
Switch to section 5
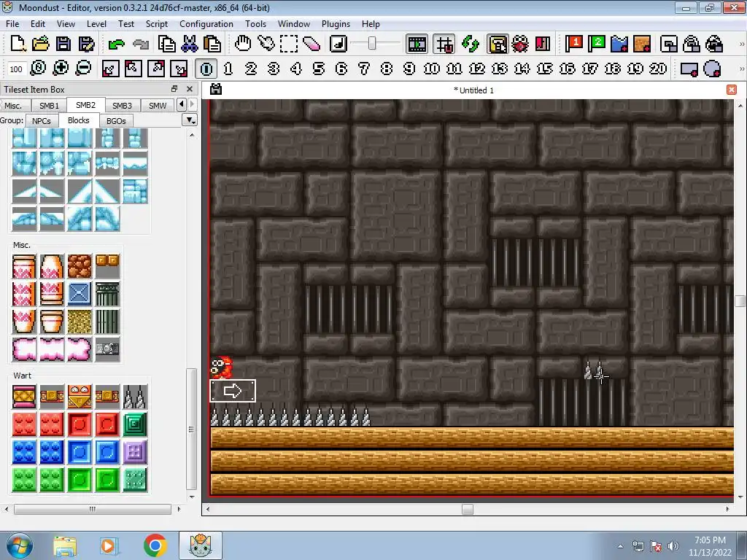click(x=319, y=69)
